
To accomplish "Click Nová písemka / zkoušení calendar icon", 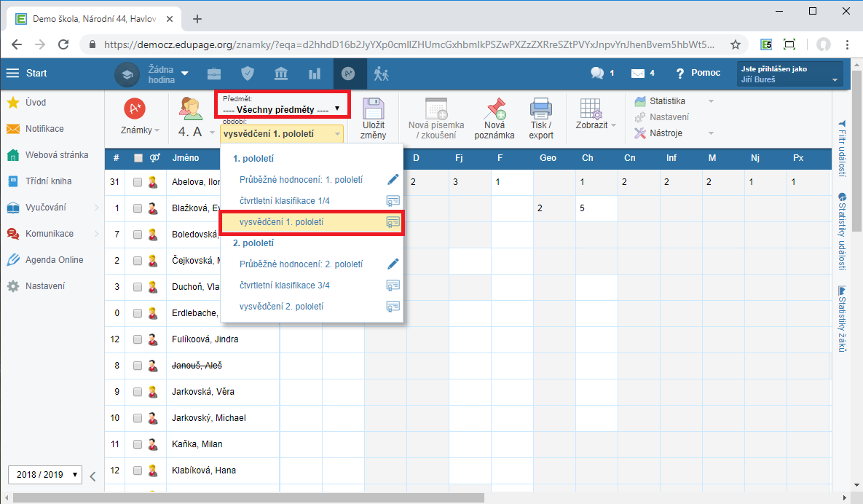I will [436, 109].
